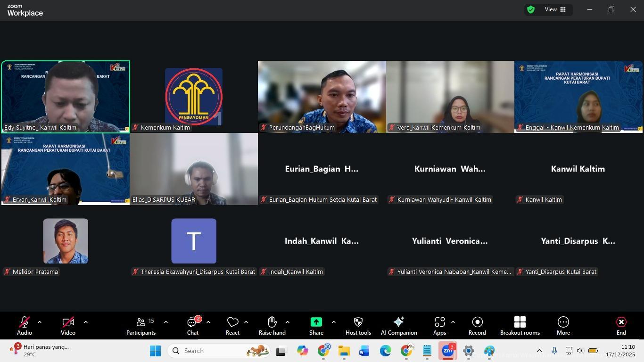The image size is (644, 362).
Task: Open Breakout rooms
Action: 520,326
